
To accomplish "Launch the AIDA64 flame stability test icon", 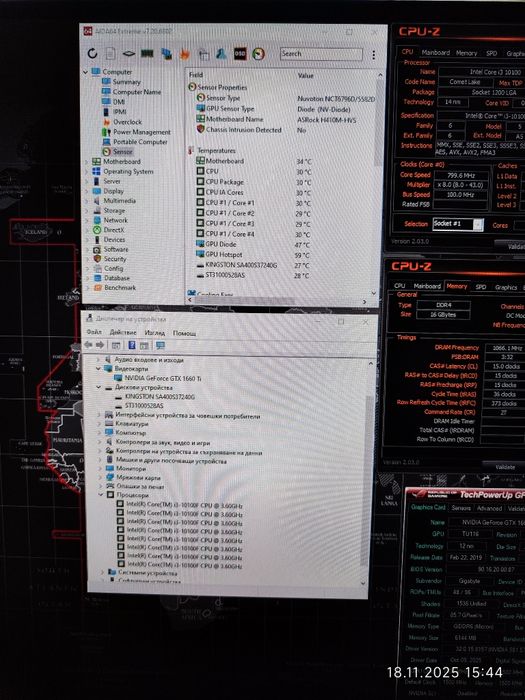I will coord(184,54).
